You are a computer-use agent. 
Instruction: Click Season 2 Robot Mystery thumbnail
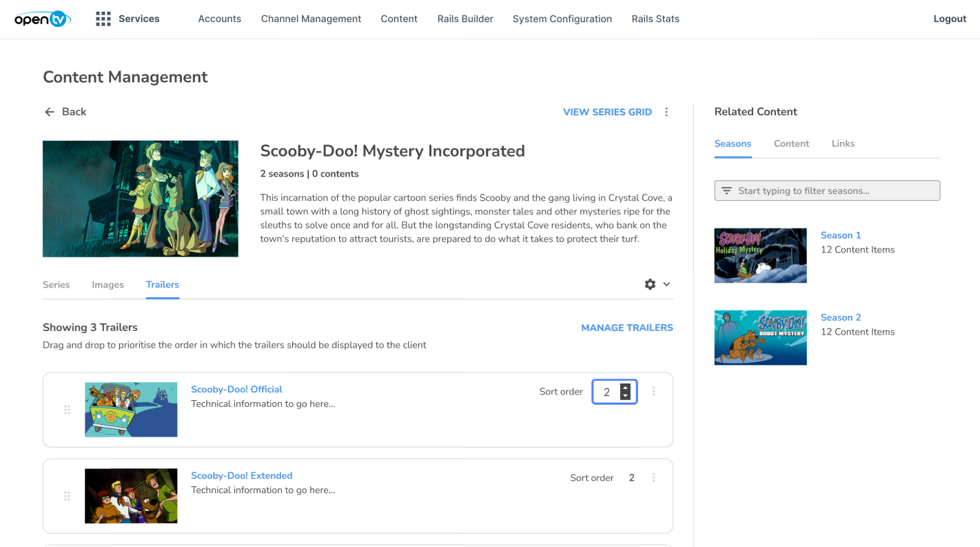point(761,337)
